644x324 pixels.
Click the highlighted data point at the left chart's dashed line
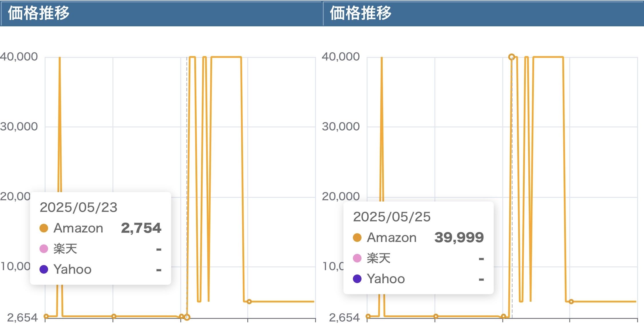coord(187,317)
